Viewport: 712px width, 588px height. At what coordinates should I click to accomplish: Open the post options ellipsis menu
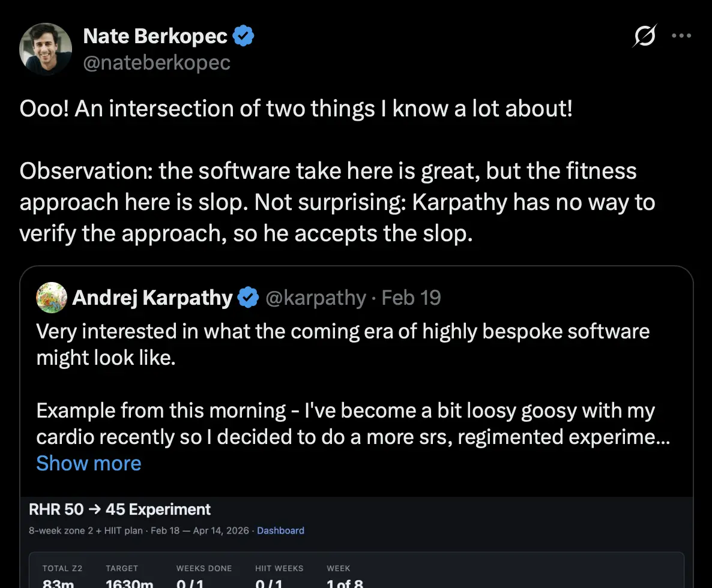pos(681,36)
